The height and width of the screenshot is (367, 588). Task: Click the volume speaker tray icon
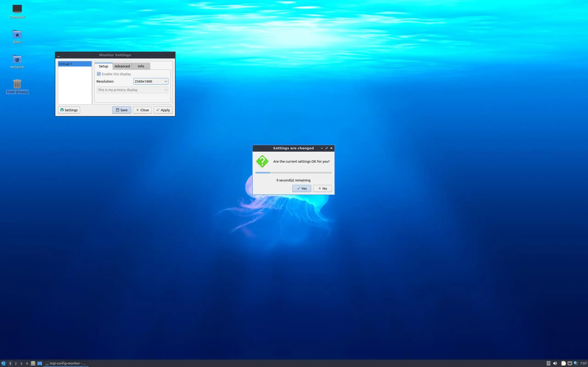[x=555, y=363]
